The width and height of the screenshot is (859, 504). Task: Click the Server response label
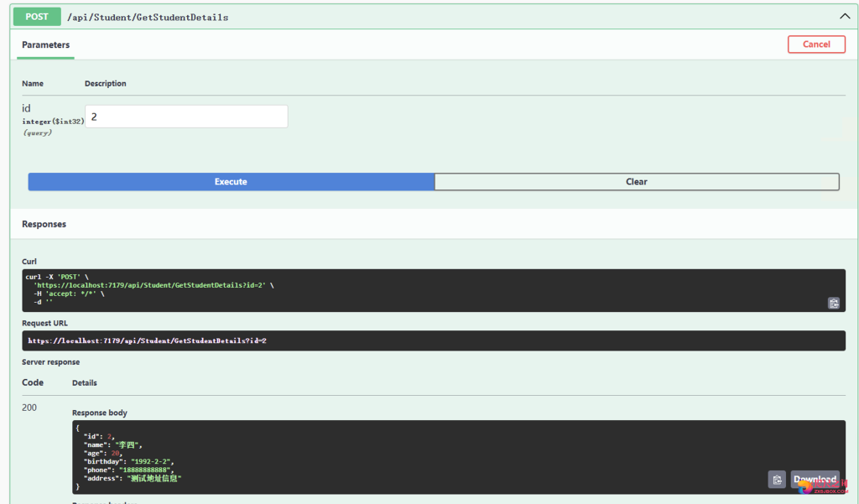(51, 362)
